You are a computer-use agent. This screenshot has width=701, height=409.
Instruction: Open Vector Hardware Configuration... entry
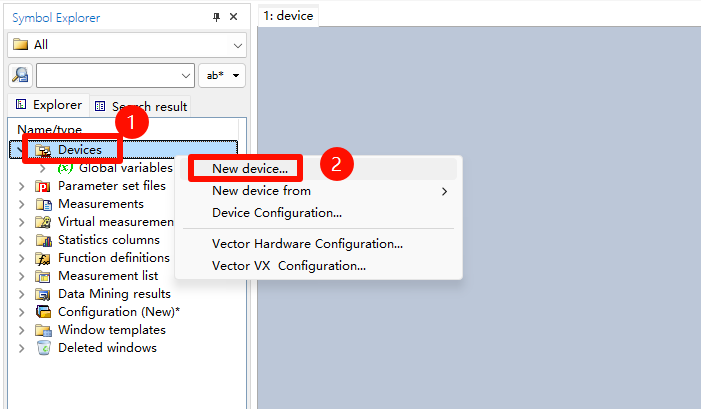(x=307, y=244)
